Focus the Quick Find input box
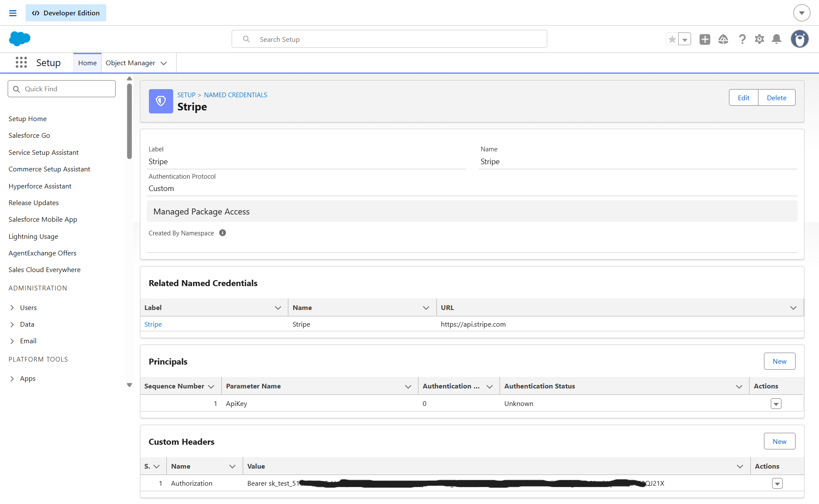 (61, 89)
